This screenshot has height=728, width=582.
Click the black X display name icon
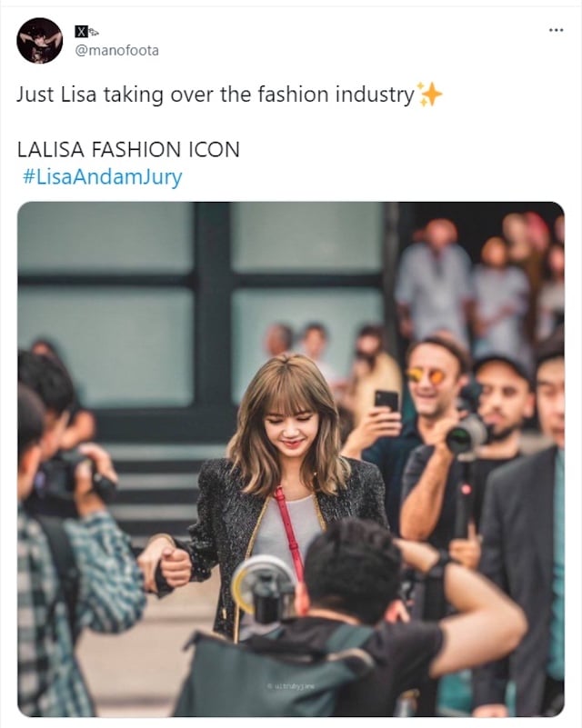[x=81, y=32]
